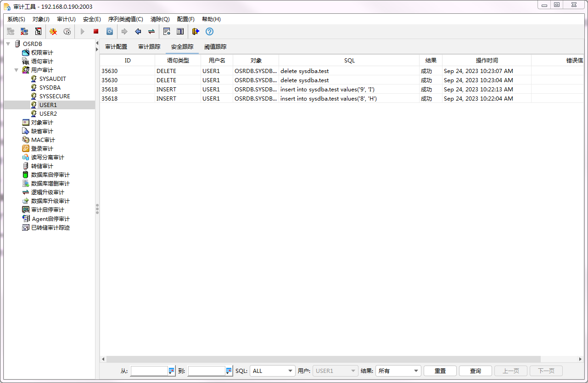588x383 pixels.
Task: Click the exit door toolbar icon
Action: pyautogui.click(x=196, y=32)
